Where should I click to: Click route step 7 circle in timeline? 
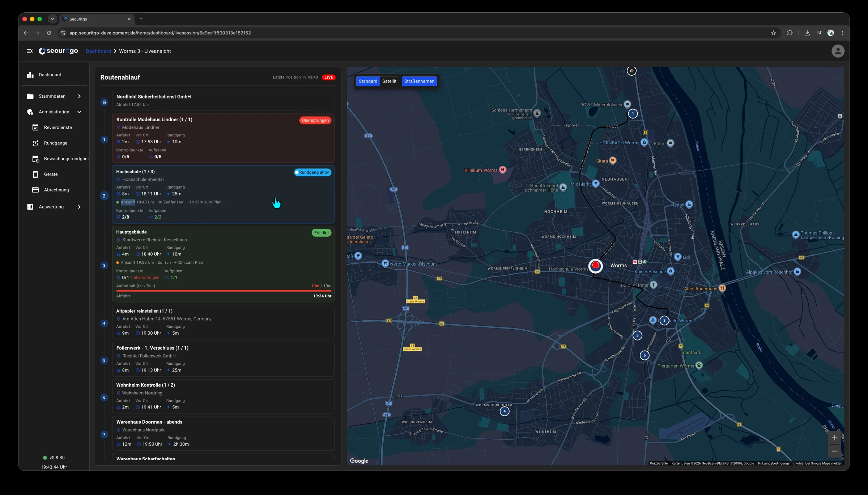(x=104, y=435)
